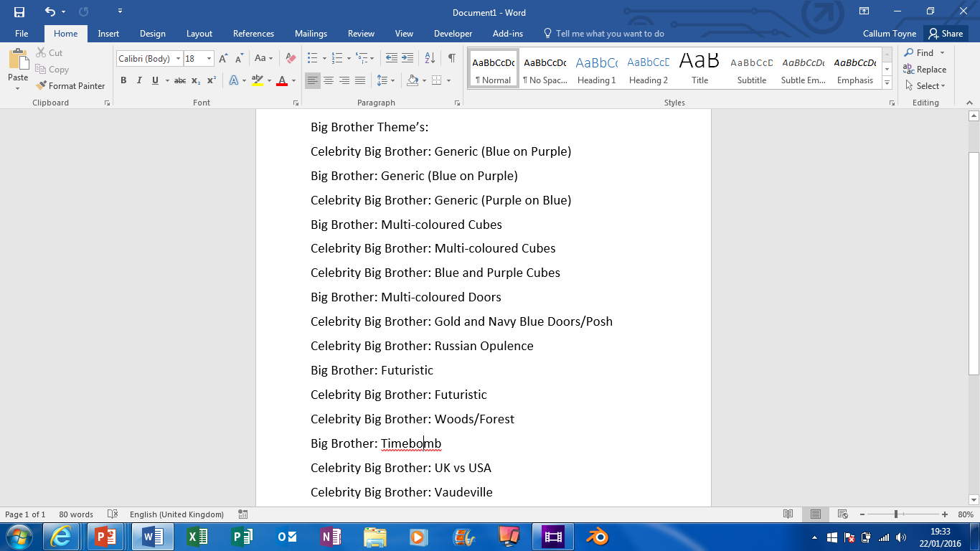Toggle bold formatting
Image resolution: width=980 pixels, height=551 pixels.
123,80
